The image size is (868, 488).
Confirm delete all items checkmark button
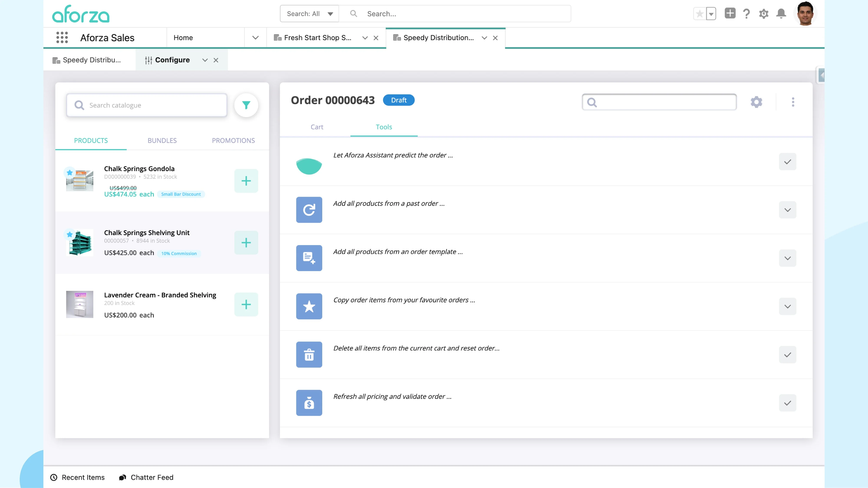point(787,355)
